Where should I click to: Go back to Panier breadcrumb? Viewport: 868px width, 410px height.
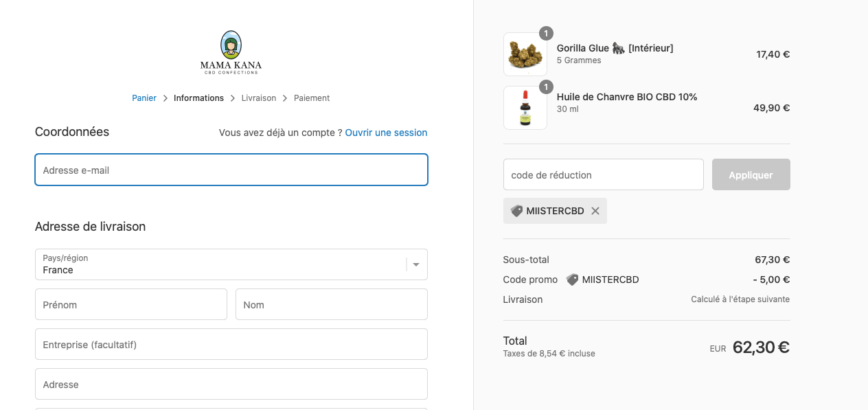pyautogui.click(x=144, y=98)
